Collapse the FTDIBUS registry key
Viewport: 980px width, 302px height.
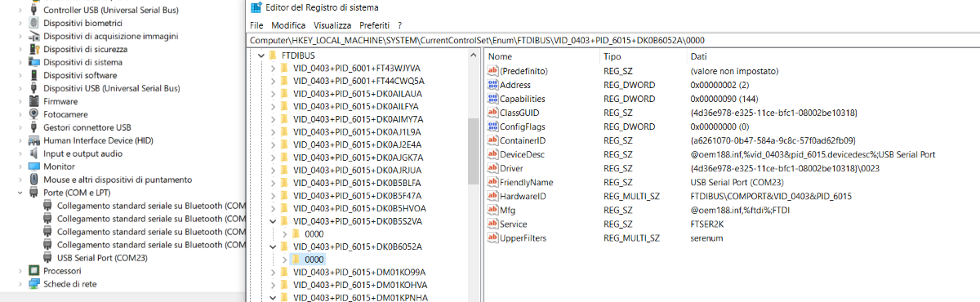(x=261, y=56)
